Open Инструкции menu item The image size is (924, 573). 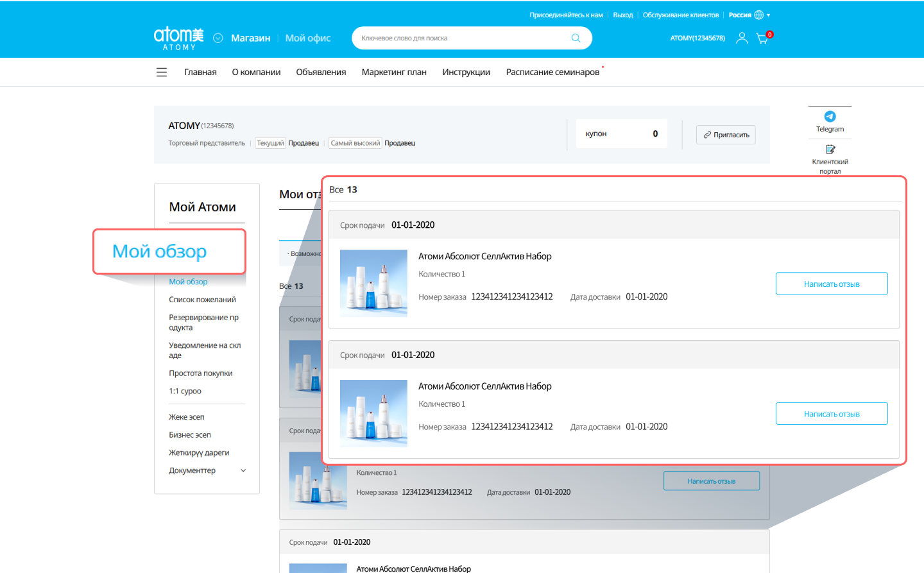click(466, 72)
